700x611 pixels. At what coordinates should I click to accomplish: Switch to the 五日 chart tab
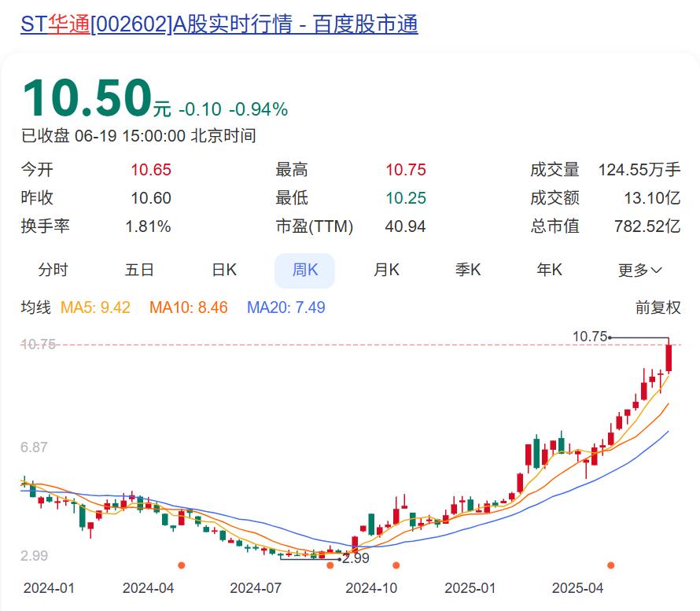pos(139,271)
